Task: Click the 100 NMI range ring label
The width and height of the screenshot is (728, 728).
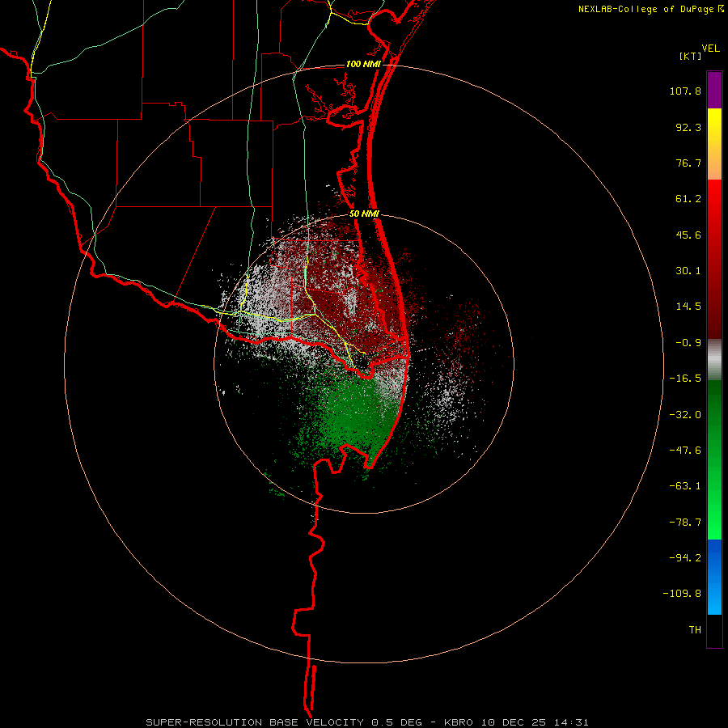Action: pos(363,64)
